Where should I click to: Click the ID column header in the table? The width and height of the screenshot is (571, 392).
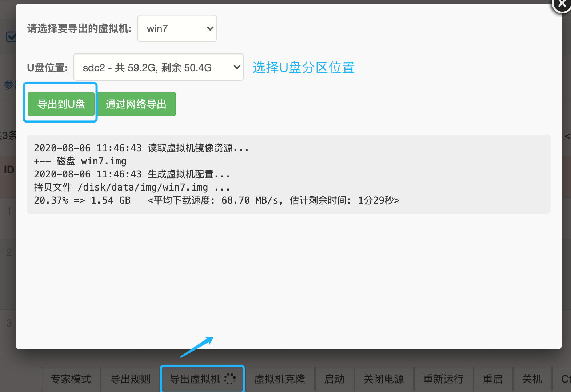pyautogui.click(x=9, y=170)
